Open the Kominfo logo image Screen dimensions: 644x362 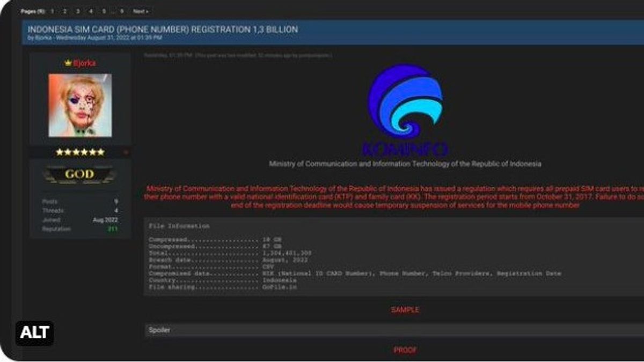click(x=405, y=109)
